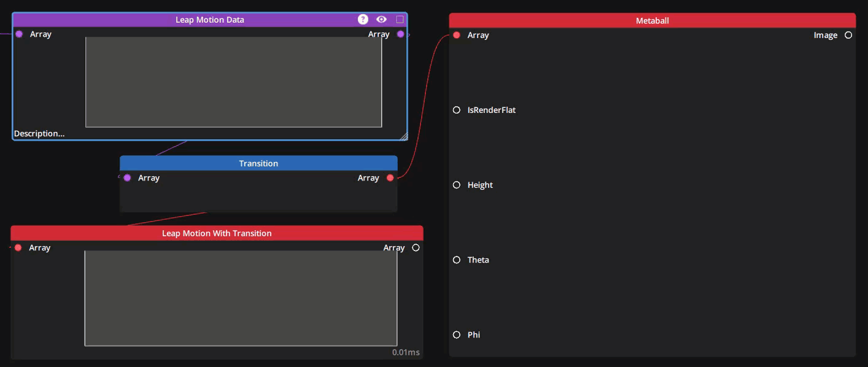Grab resize handle corner of Leap Motion Data node

403,136
